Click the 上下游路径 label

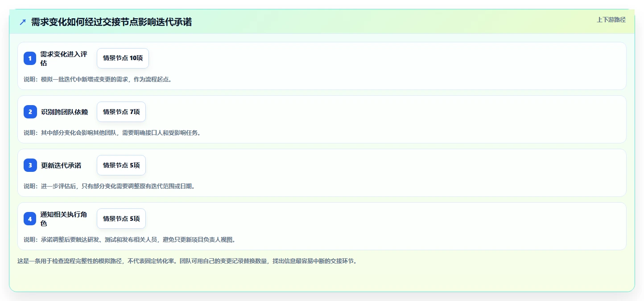pos(611,20)
